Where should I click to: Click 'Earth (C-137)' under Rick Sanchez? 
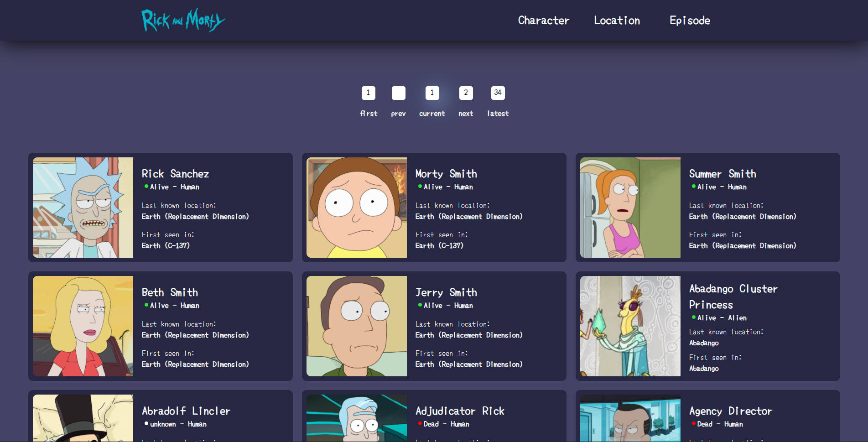[x=166, y=245]
